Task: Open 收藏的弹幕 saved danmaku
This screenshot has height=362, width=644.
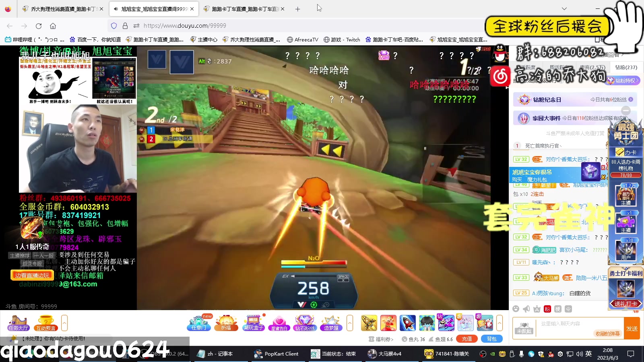Action: [x=608, y=333]
